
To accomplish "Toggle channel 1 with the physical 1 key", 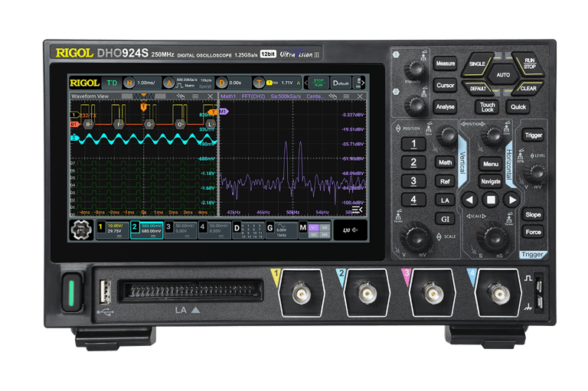I will pos(413,144).
